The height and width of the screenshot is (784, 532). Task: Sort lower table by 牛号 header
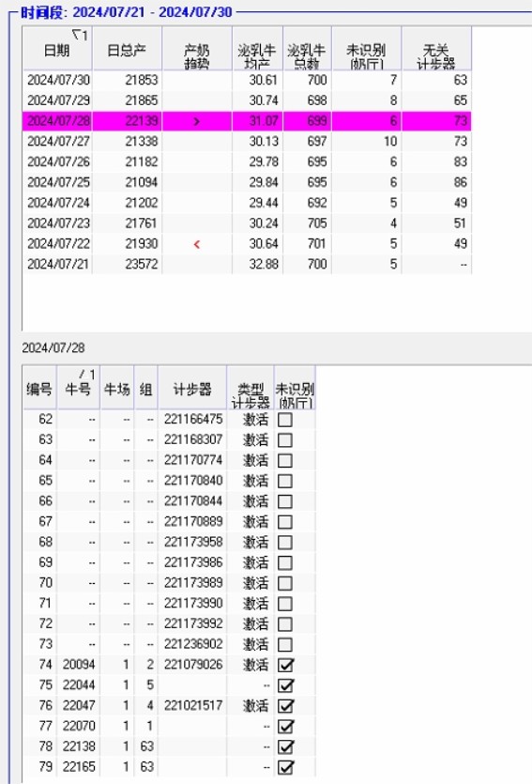[x=79, y=388]
